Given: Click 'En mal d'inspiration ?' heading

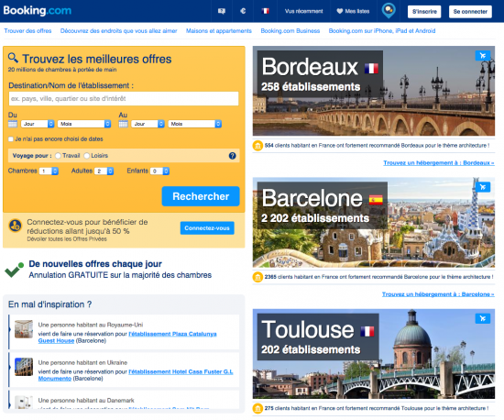Looking at the screenshot, I should click(49, 304).
